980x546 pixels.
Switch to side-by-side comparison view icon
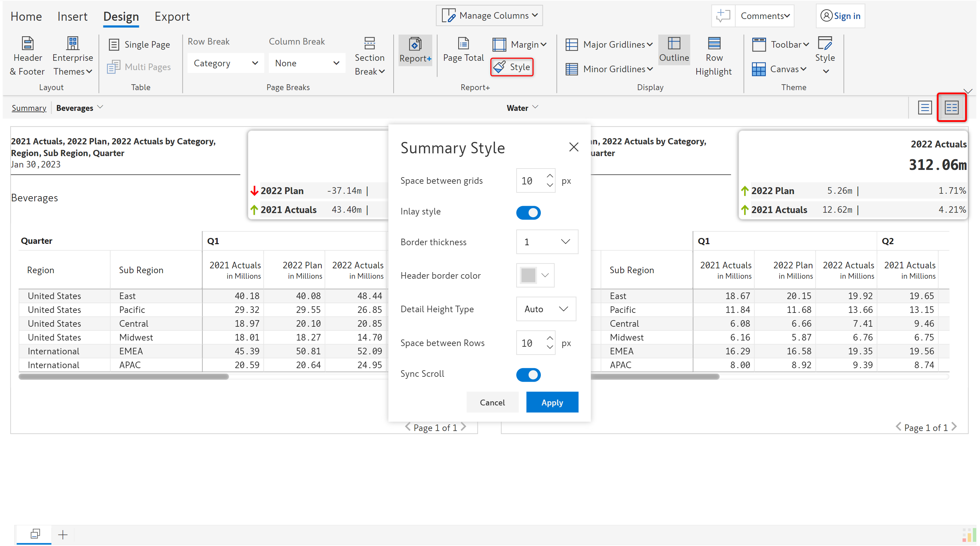[x=951, y=108]
